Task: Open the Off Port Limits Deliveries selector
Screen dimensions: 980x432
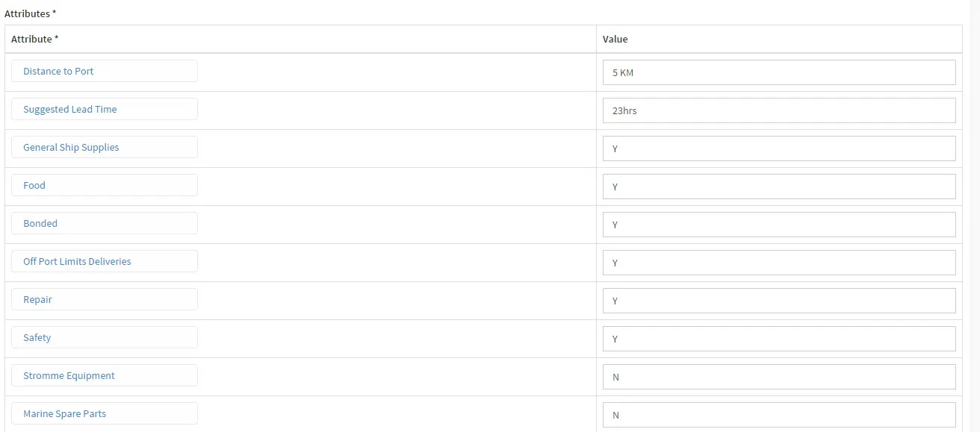Action: [x=105, y=262]
